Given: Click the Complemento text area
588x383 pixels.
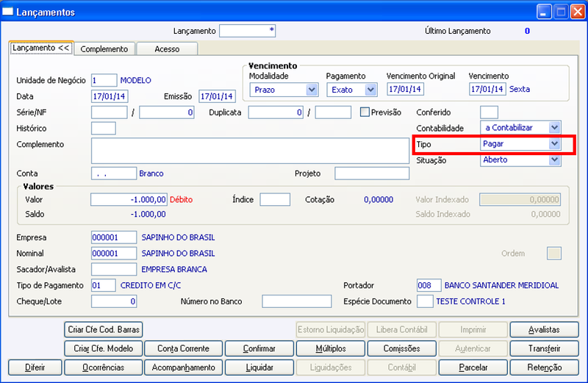Looking at the screenshot, I should pyautogui.click(x=250, y=151).
